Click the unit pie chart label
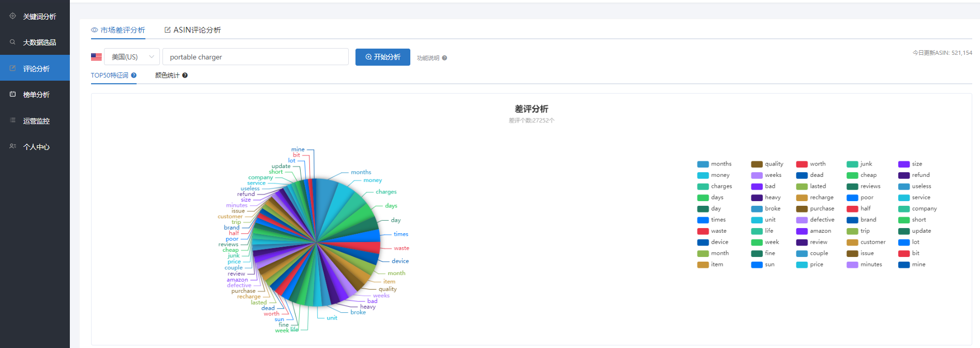 (x=332, y=318)
